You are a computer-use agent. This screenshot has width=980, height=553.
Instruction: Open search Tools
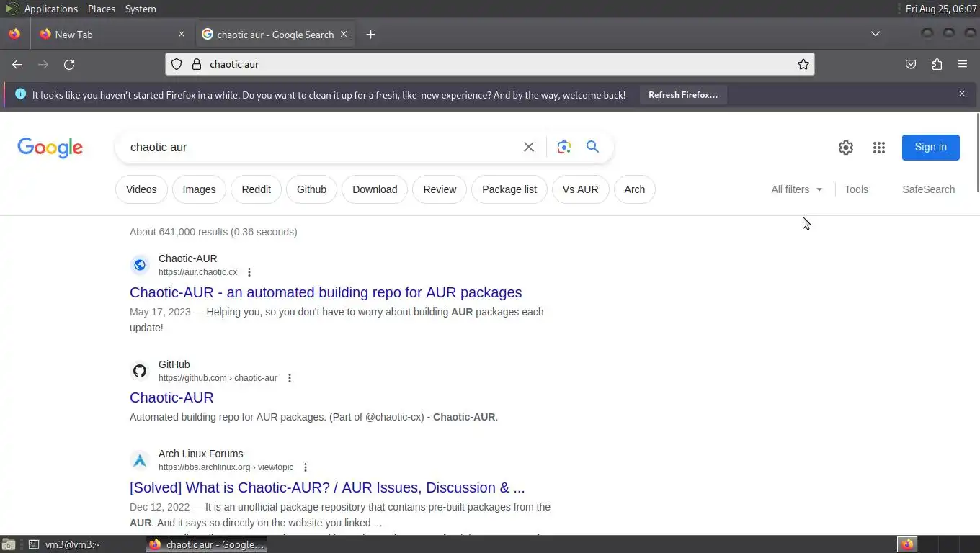pyautogui.click(x=857, y=189)
